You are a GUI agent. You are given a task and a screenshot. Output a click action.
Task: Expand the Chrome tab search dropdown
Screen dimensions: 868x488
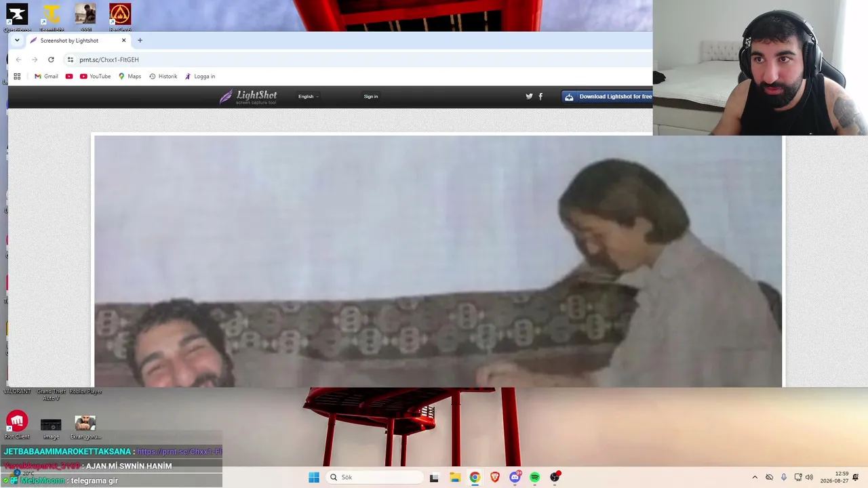coord(17,41)
